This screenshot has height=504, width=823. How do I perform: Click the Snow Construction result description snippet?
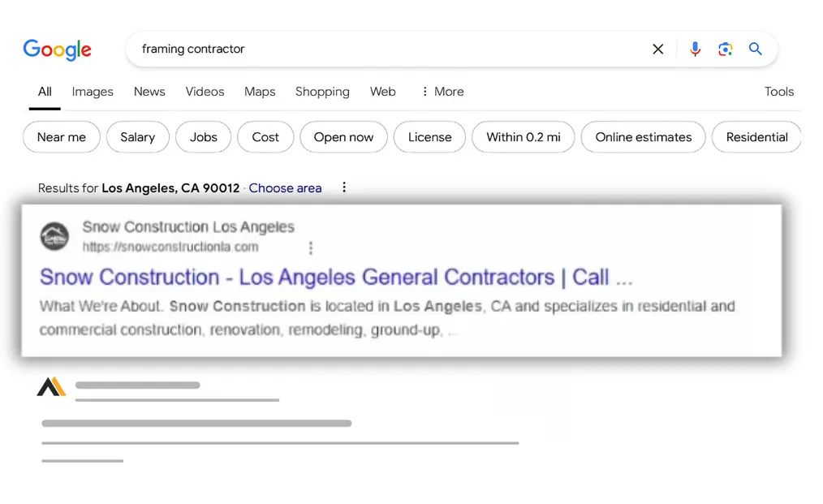pos(387,318)
